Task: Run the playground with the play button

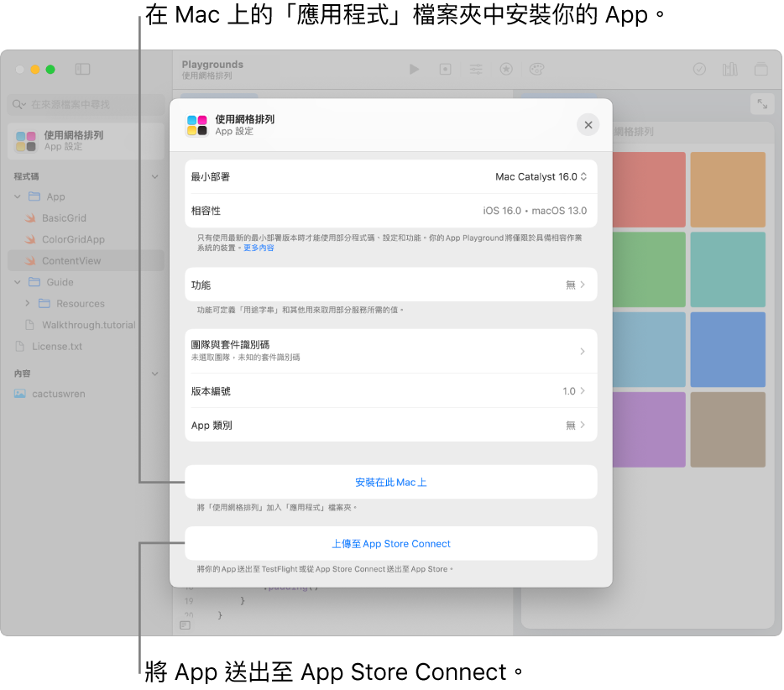Action: (x=414, y=69)
